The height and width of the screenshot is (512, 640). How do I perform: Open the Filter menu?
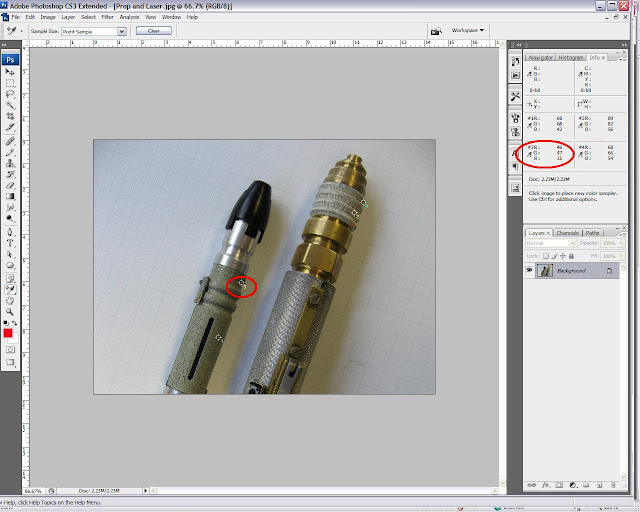(107, 17)
